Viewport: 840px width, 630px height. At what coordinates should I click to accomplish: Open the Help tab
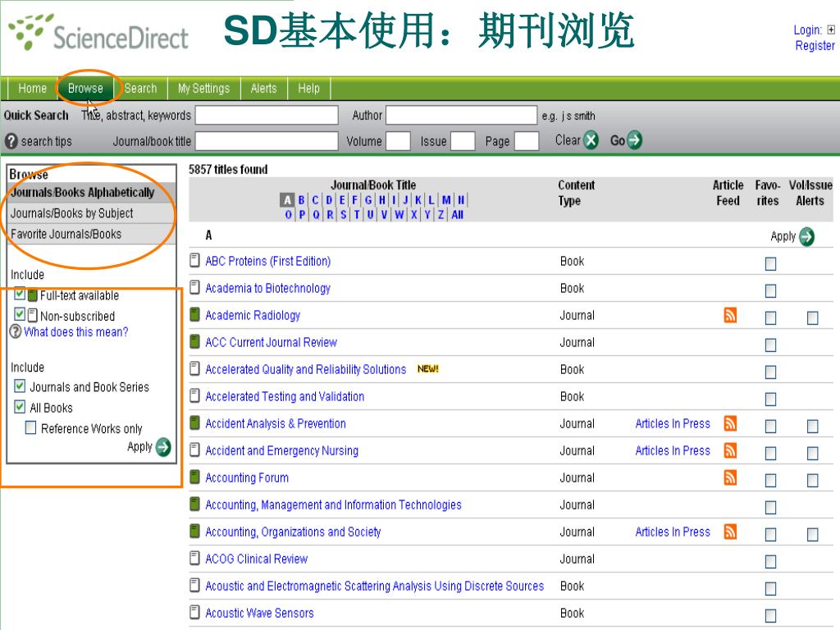coord(308,89)
